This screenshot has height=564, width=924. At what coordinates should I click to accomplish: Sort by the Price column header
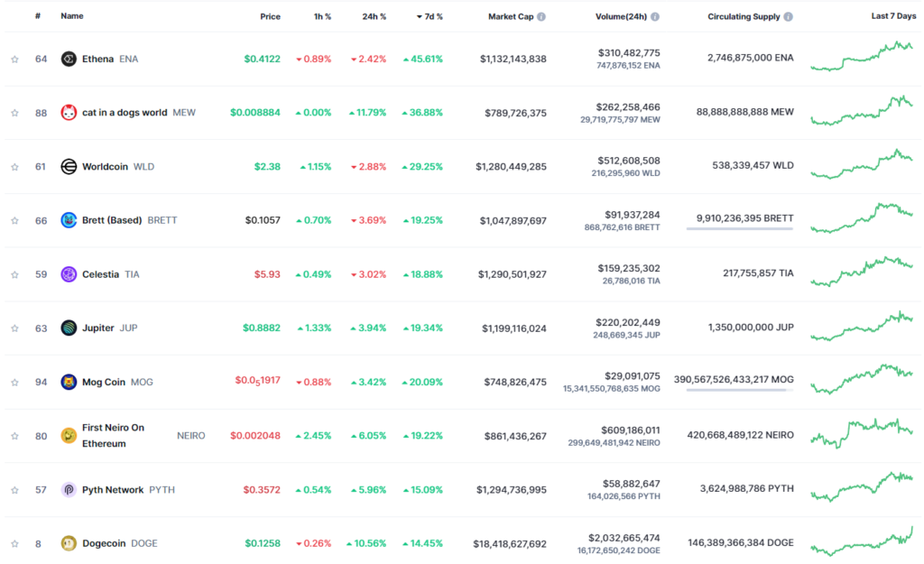270,16
